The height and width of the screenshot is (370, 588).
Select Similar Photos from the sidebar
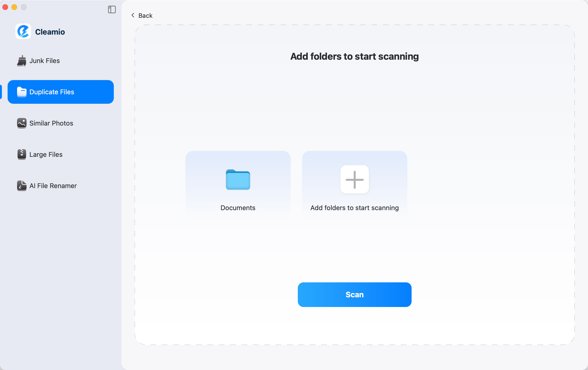(51, 123)
